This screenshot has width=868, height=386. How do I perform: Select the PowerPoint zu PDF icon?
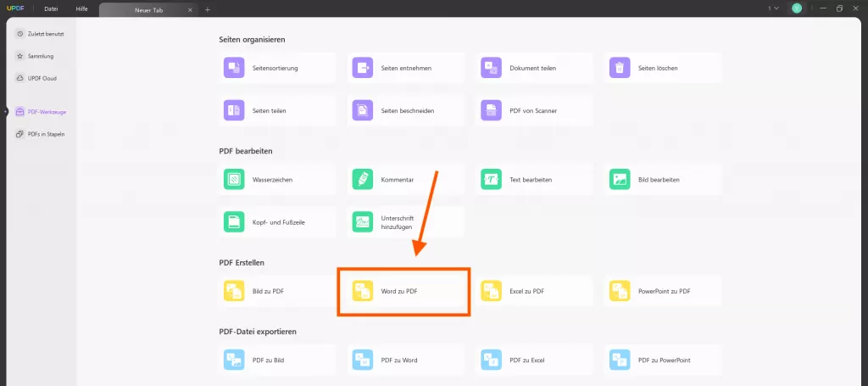(620, 291)
